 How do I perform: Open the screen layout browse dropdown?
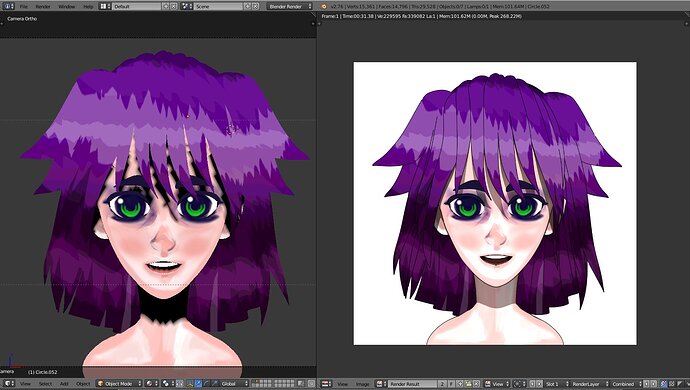[105, 7]
